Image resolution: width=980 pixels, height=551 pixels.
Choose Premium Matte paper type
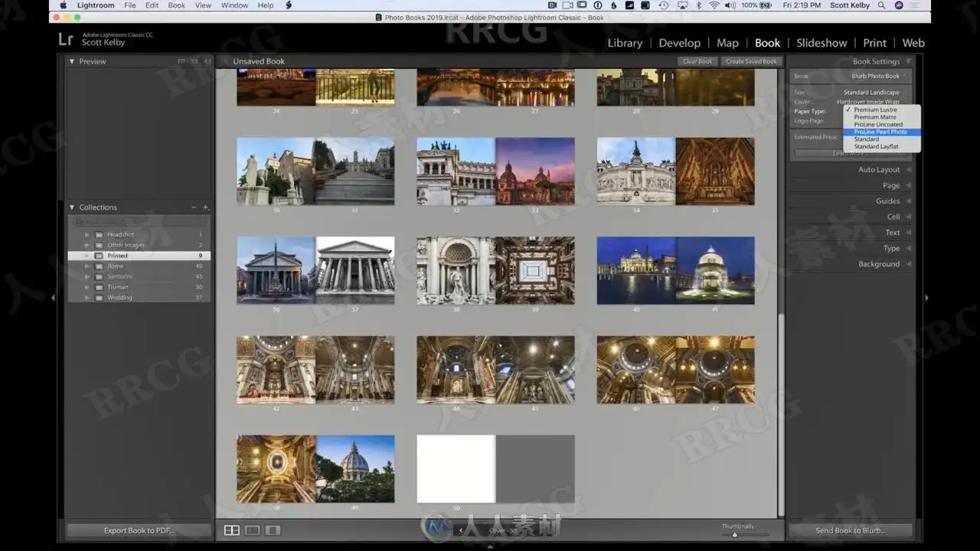click(x=882, y=117)
